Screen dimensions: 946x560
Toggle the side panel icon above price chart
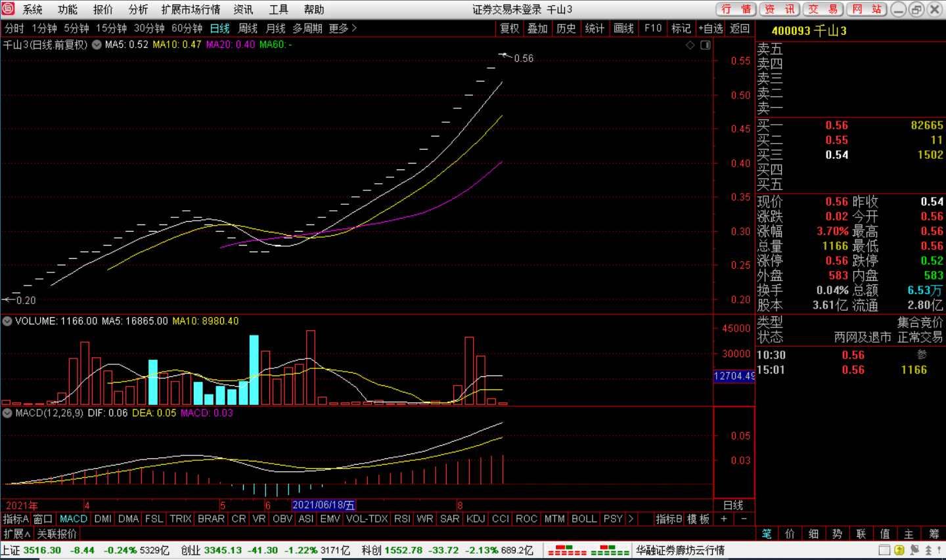tap(706, 45)
